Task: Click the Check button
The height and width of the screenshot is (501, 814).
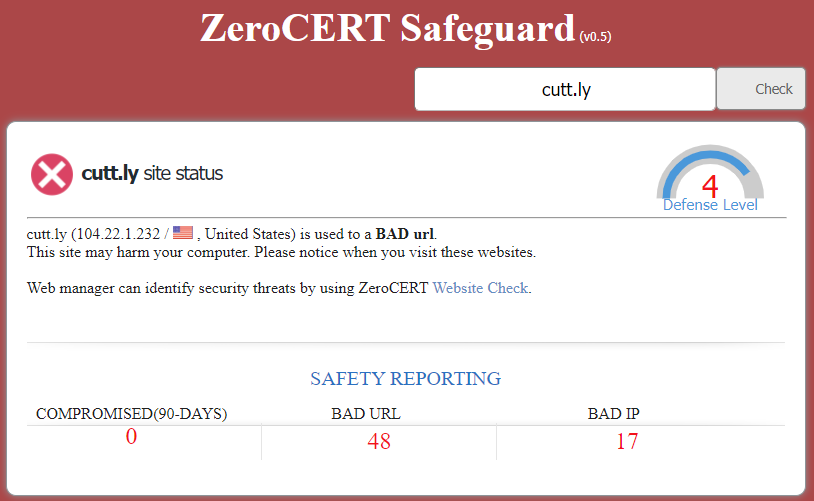Action: pyautogui.click(x=761, y=89)
